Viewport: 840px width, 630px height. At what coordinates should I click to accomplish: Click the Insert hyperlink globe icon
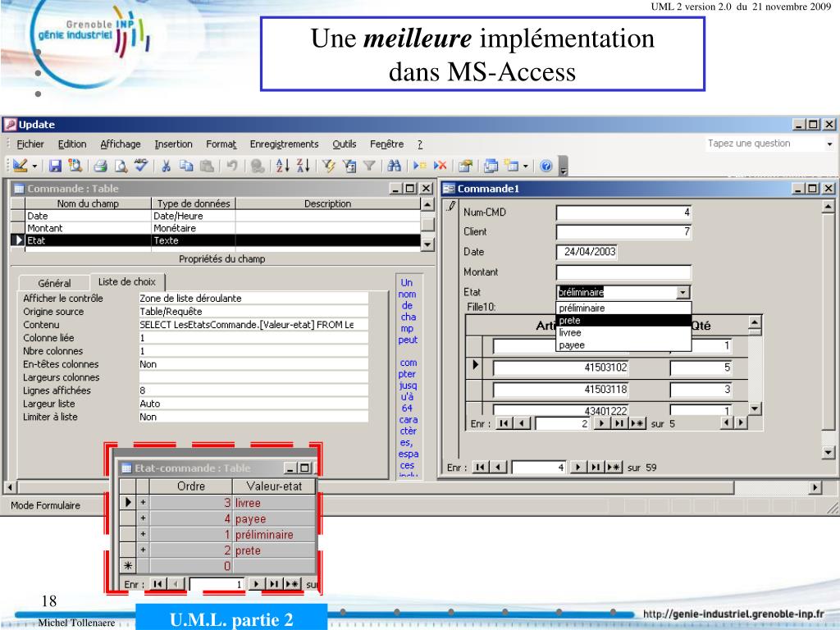coord(257,166)
